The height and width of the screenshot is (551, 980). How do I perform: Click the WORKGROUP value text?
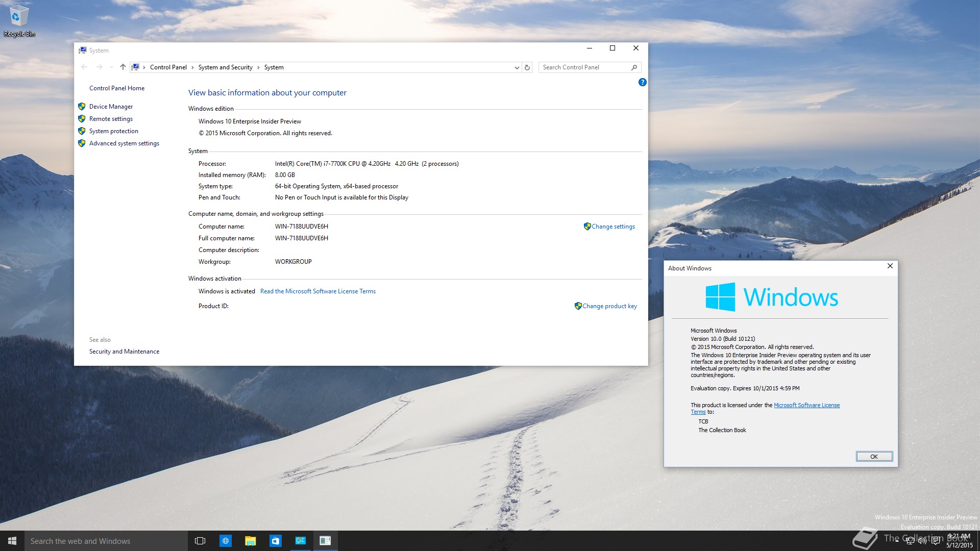pos(293,262)
